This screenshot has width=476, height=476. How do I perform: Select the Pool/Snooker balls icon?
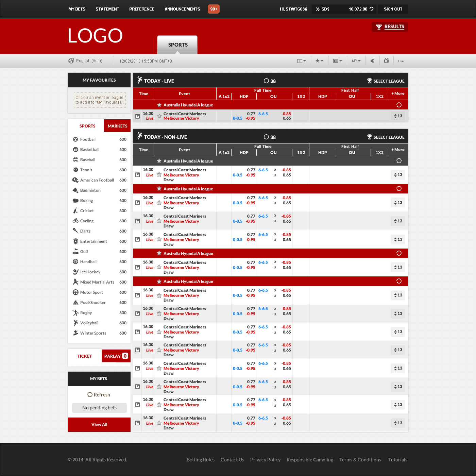pyautogui.click(x=75, y=303)
